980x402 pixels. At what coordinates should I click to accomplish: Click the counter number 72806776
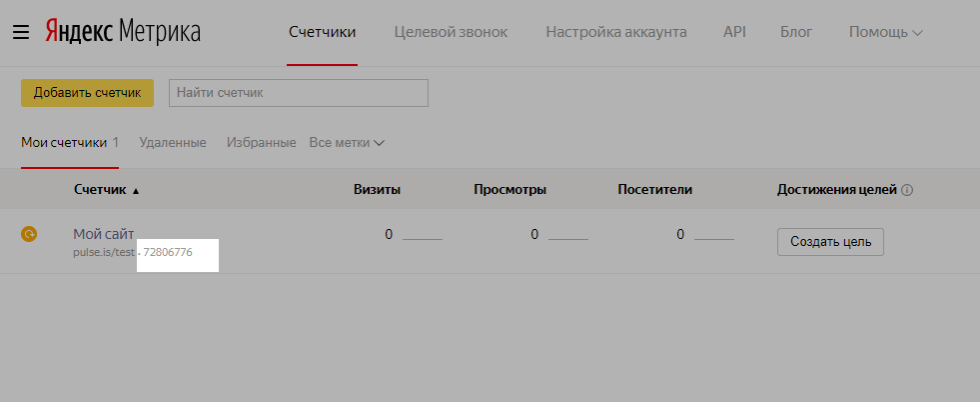pyautogui.click(x=167, y=252)
